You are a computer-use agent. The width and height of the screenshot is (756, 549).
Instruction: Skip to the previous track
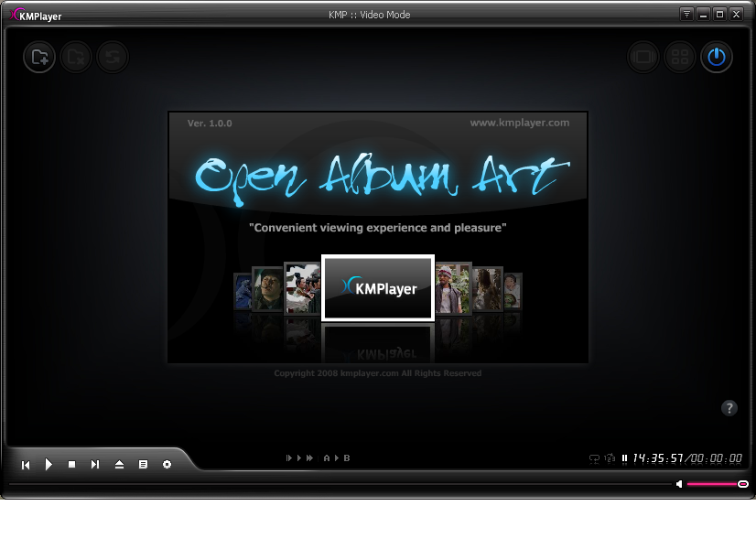click(x=26, y=465)
